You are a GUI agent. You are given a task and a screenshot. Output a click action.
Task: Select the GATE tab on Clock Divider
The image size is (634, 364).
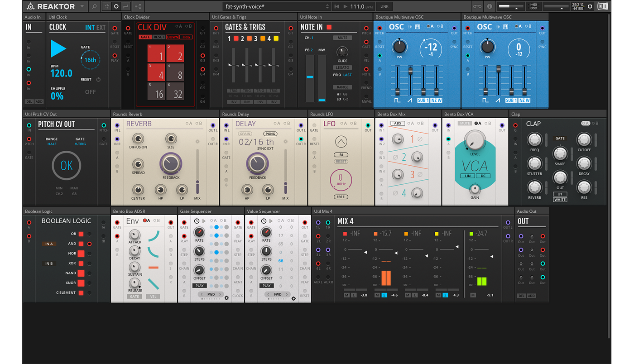click(x=145, y=37)
